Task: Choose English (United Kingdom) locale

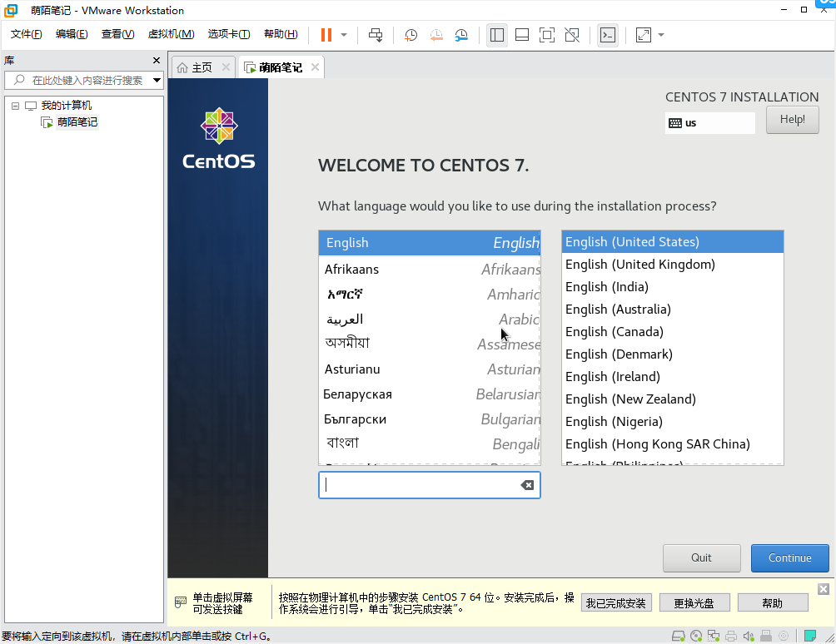Action: [x=672, y=265]
